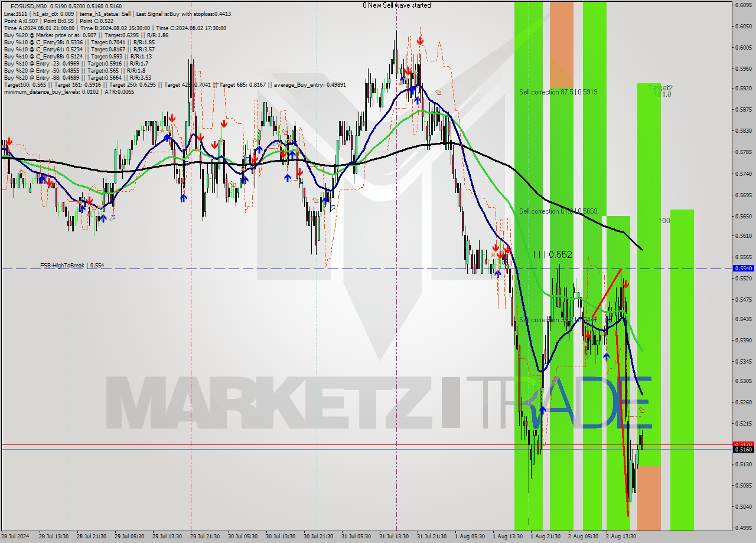Image resolution: width=756 pixels, height=543 pixels.
Task: Click the 0.5305 price axis label
Action: click(x=744, y=381)
